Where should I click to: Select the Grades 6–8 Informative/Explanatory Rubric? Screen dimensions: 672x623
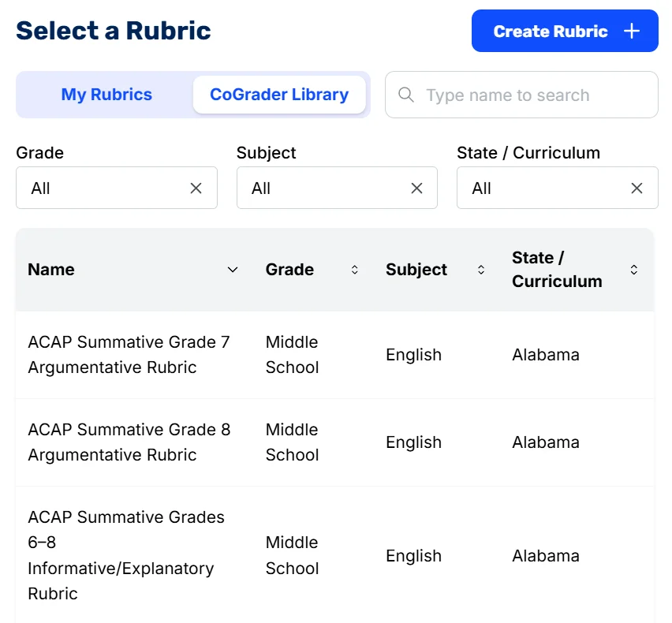(x=129, y=555)
